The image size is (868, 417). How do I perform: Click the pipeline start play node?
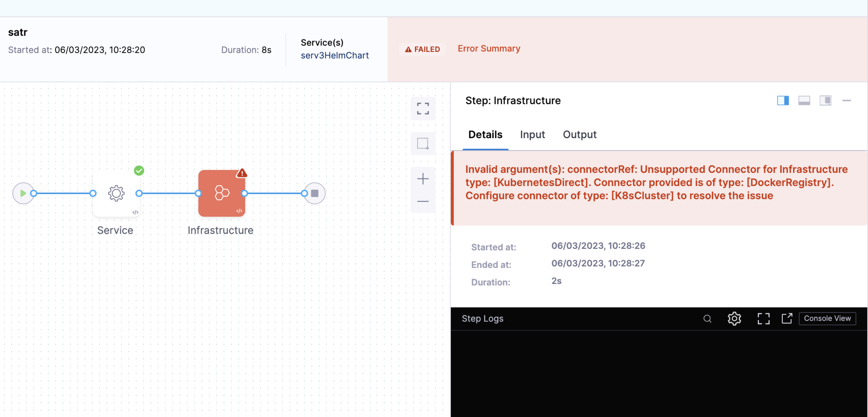point(23,193)
